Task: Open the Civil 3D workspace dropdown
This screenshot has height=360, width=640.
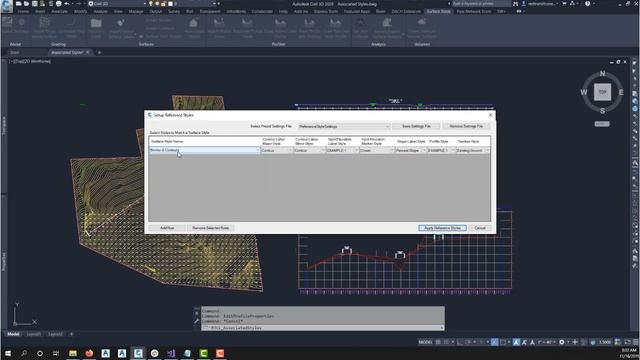Action: click(x=117, y=4)
